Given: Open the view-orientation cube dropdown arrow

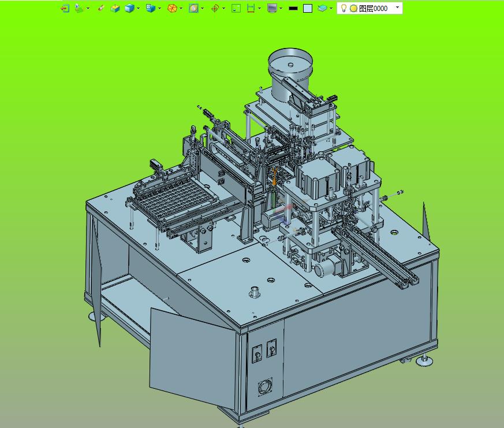Looking at the screenshot, I should pyautogui.click(x=160, y=8).
